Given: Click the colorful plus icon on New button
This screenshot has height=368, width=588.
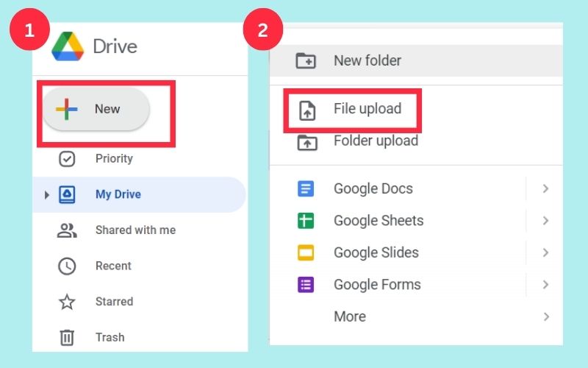Looking at the screenshot, I should pos(66,109).
